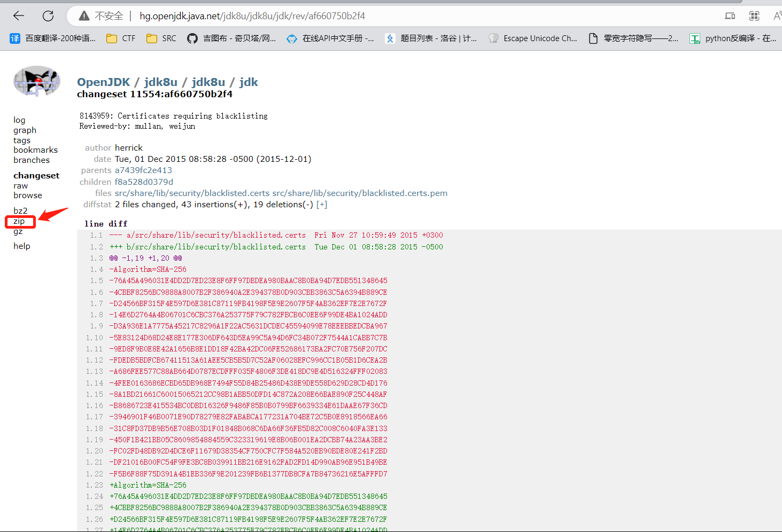Open the Baidu Translate bookmark icon
Screen dimensions: 782x532
tap(15, 38)
